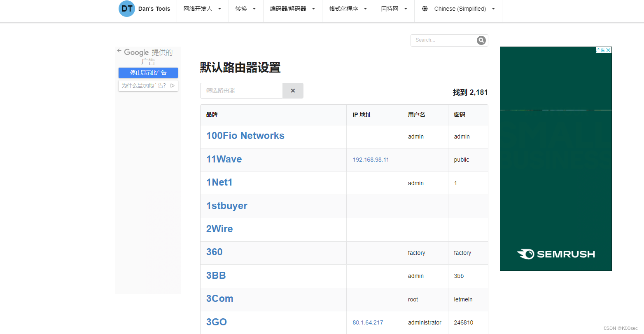Open the 3GO router link
Image resolution: width=644 pixels, height=334 pixels.
pyautogui.click(x=217, y=322)
